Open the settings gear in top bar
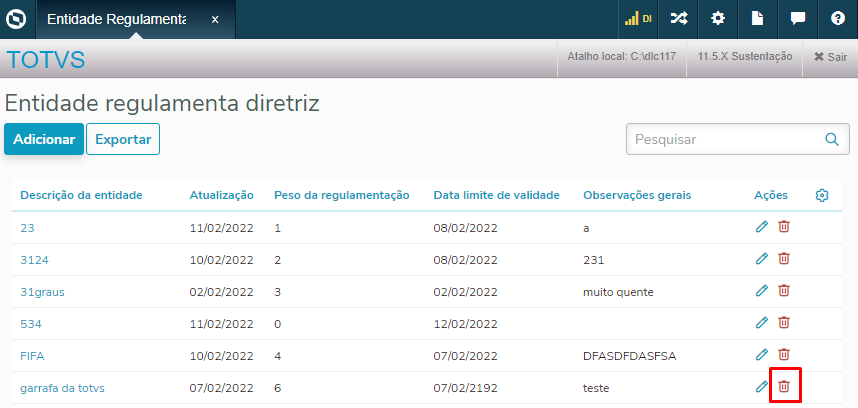Viewport: 858px width, 408px height. pyautogui.click(x=717, y=19)
